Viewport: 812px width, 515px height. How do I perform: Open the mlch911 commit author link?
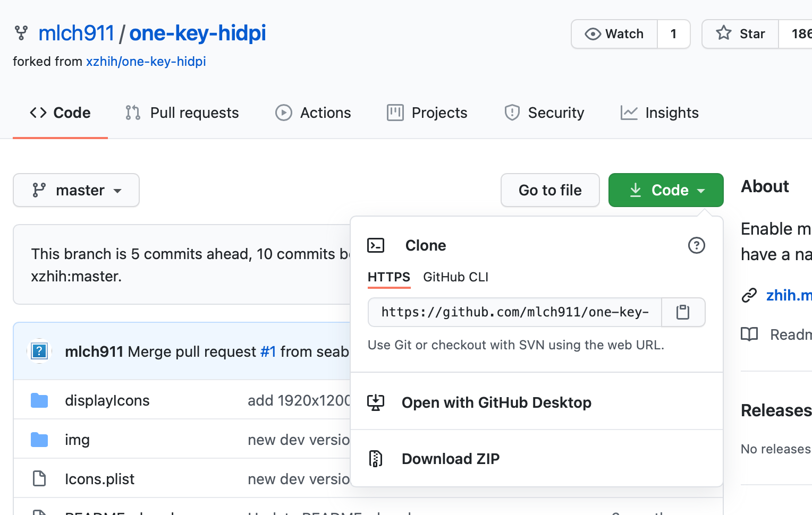click(x=94, y=351)
